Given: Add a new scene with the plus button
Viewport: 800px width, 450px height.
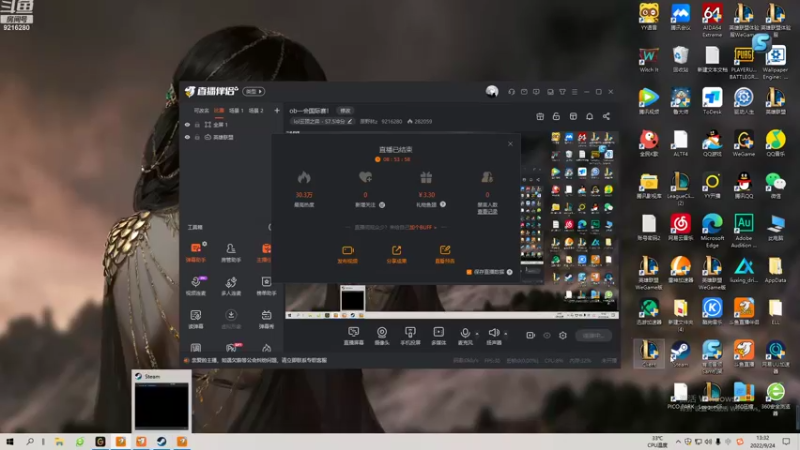Looking at the screenshot, I should coord(277,110).
